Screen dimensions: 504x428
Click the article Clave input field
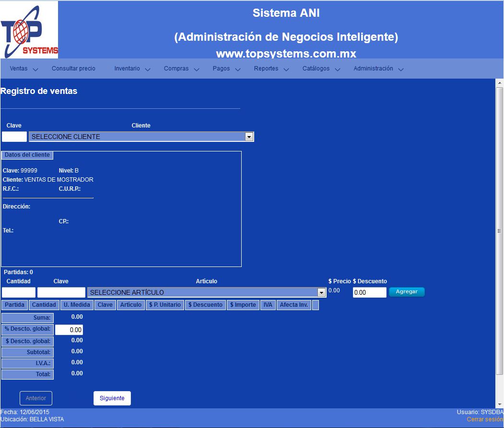(61, 292)
